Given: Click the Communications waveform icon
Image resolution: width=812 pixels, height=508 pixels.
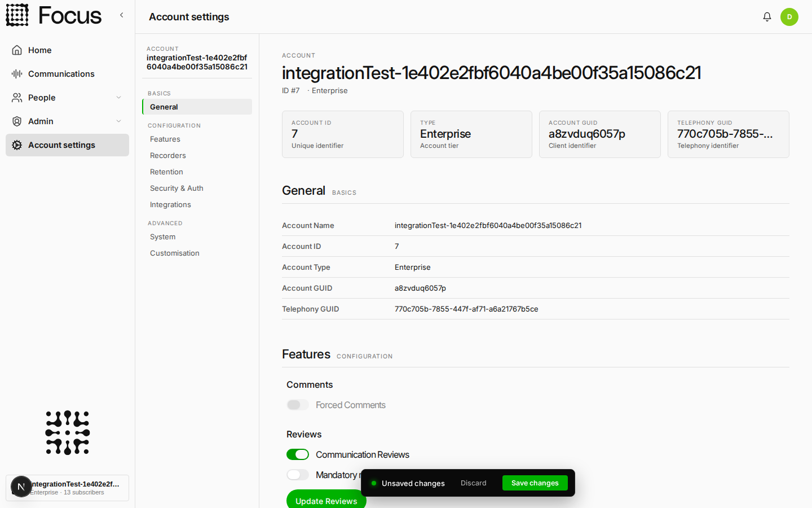Looking at the screenshot, I should point(17,74).
